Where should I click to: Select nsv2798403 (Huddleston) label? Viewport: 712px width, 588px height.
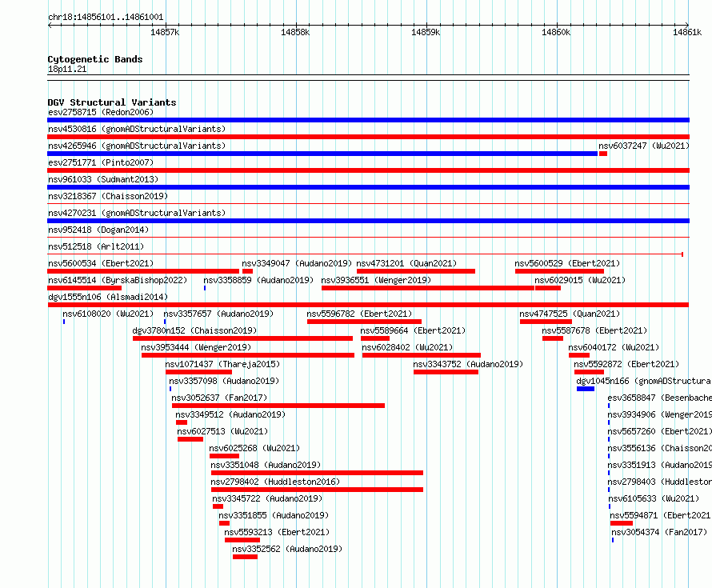tap(660, 482)
